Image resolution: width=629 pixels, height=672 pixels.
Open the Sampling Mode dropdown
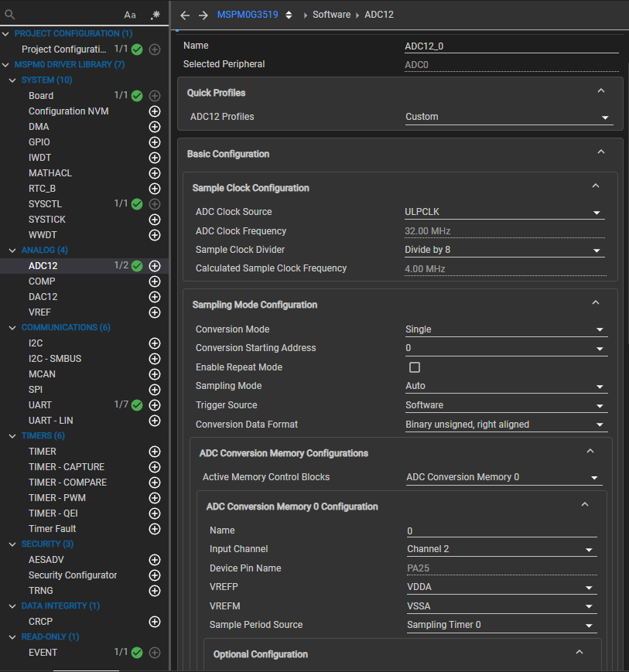pyautogui.click(x=507, y=386)
